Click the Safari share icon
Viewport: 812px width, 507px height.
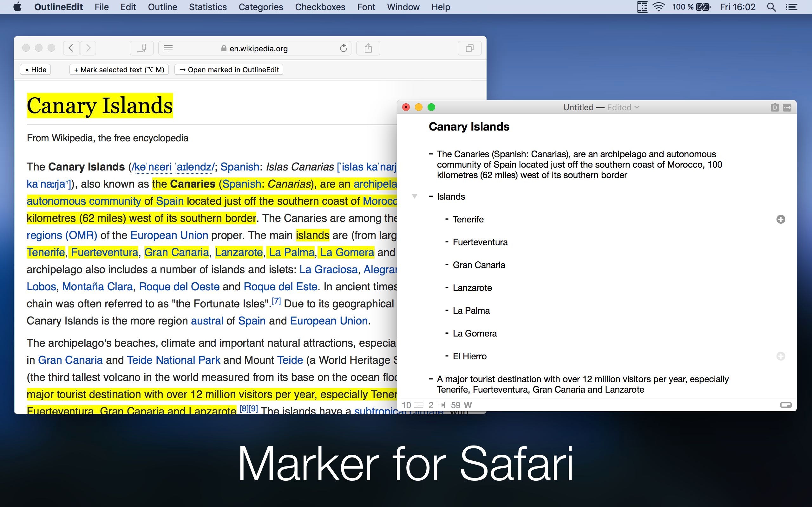click(368, 48)
